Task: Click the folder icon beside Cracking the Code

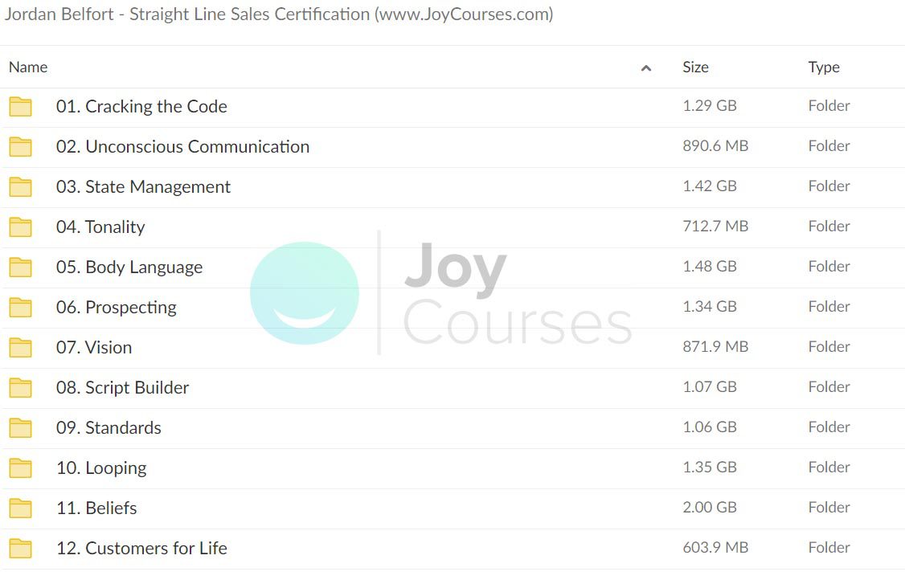Action: click(20, 107)
